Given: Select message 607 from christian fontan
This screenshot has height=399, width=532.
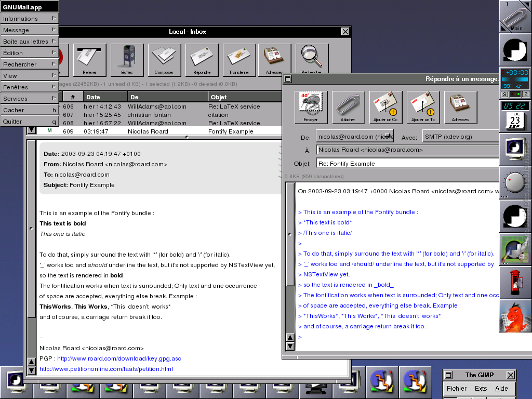Looking at the screenshot, I should (x=159, y=115).
